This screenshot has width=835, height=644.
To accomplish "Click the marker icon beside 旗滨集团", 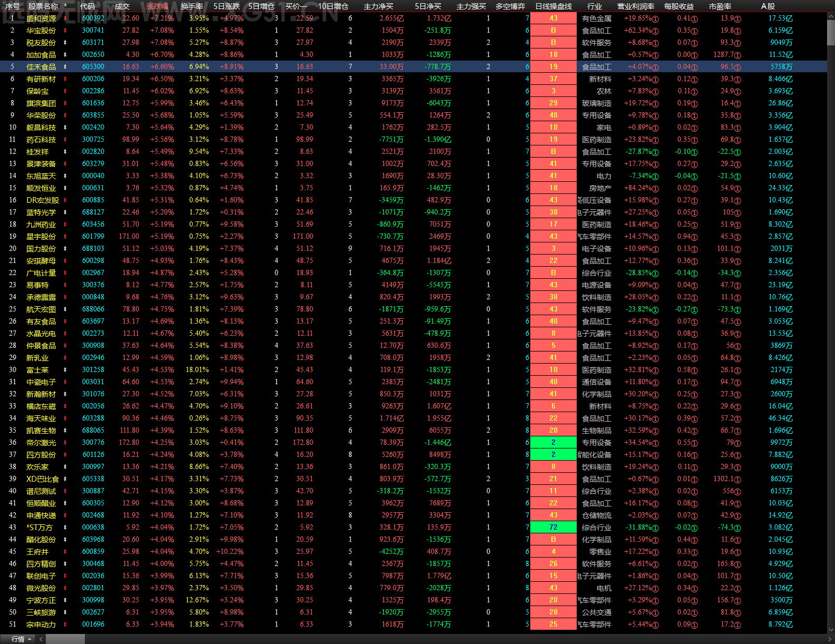I will pos(65,103).
